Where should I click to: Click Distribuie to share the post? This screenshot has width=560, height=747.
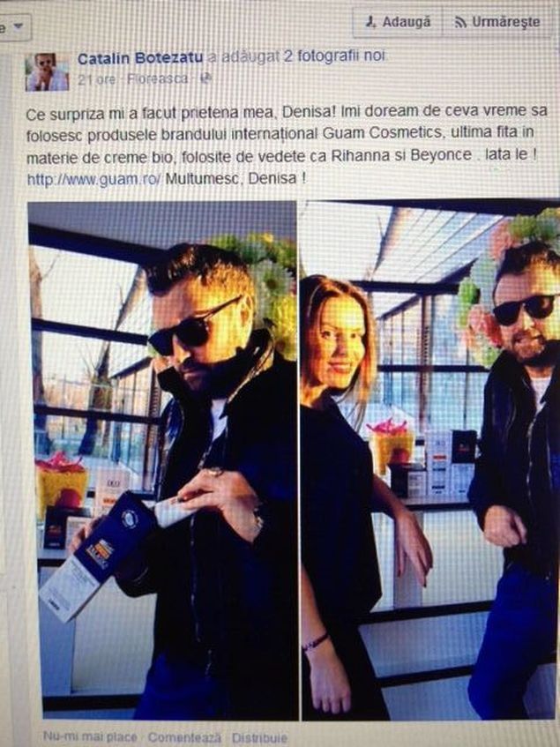pyautogui.click(x=259, y=738)
